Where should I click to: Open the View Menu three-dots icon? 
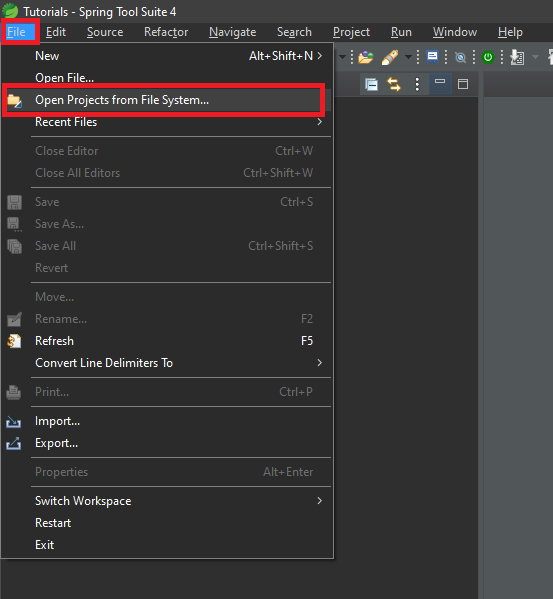[x=417, y=84]
